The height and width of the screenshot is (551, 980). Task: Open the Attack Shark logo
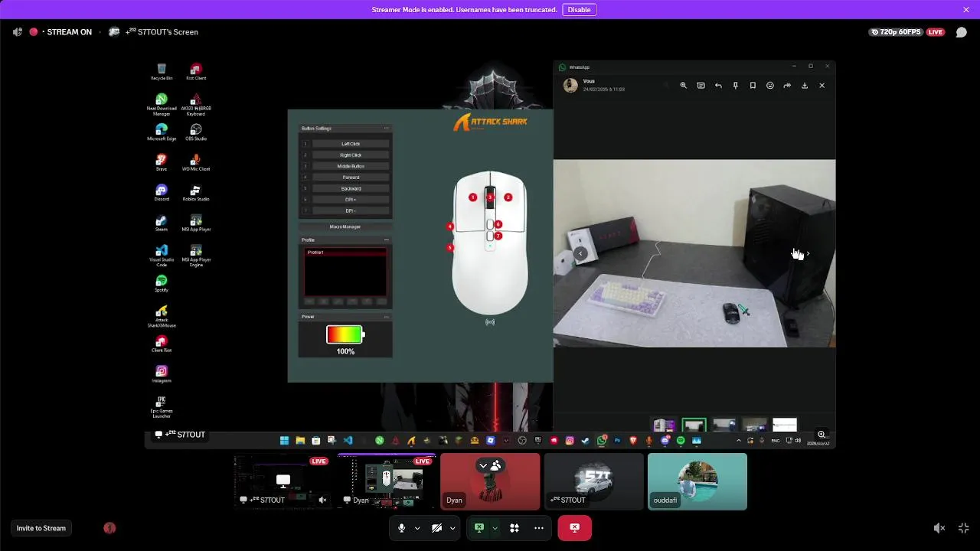(x=491, y=122)
